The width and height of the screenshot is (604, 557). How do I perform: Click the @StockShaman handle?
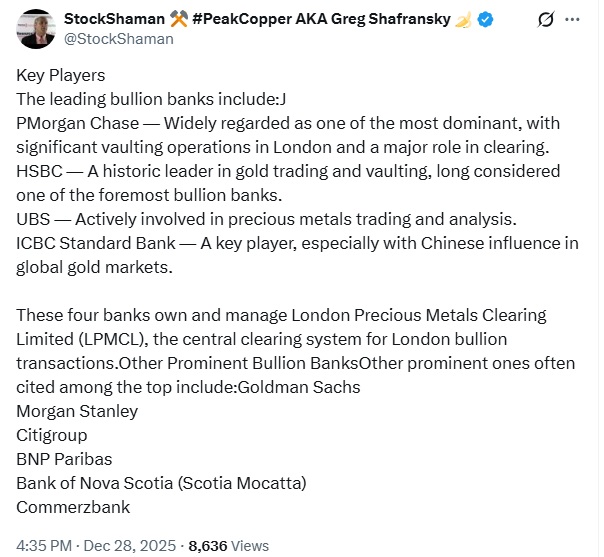point(118,38)
